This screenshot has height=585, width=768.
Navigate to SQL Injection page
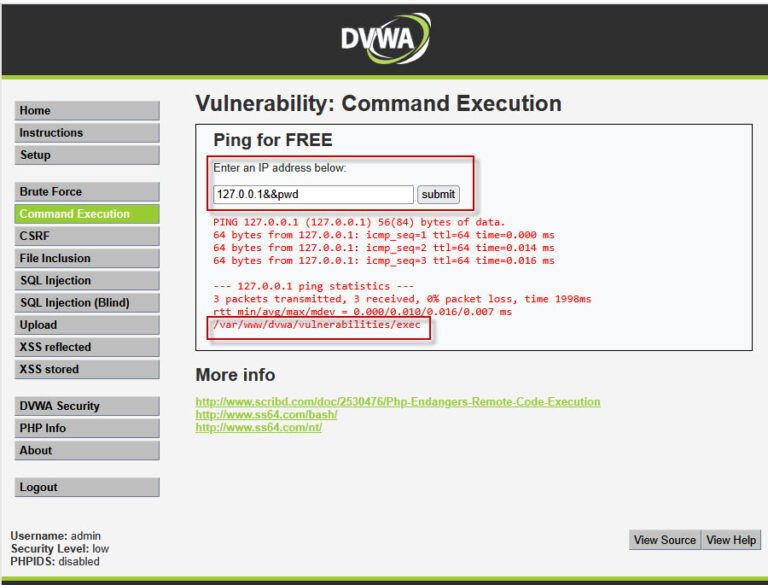pyautogui.click(x=87, y=281)
